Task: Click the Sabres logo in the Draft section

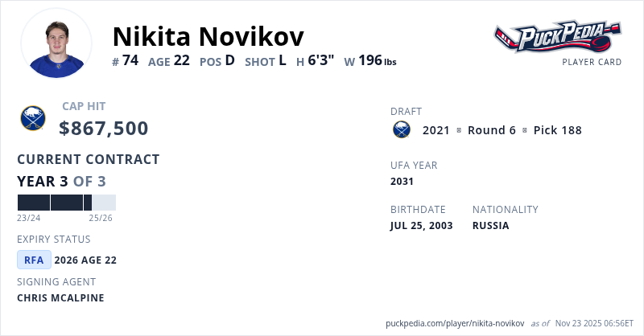Action: 401,129
